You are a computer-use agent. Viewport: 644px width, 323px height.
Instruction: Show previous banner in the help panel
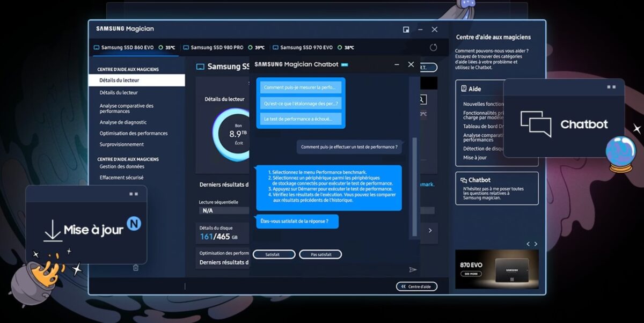(528, 244)
